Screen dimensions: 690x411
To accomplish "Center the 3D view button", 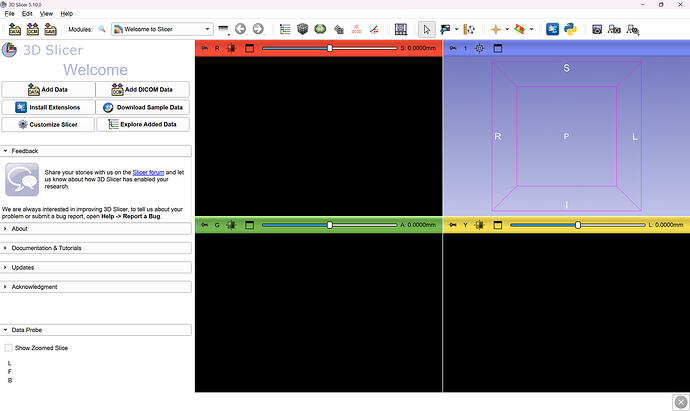I will click(479, 48).
